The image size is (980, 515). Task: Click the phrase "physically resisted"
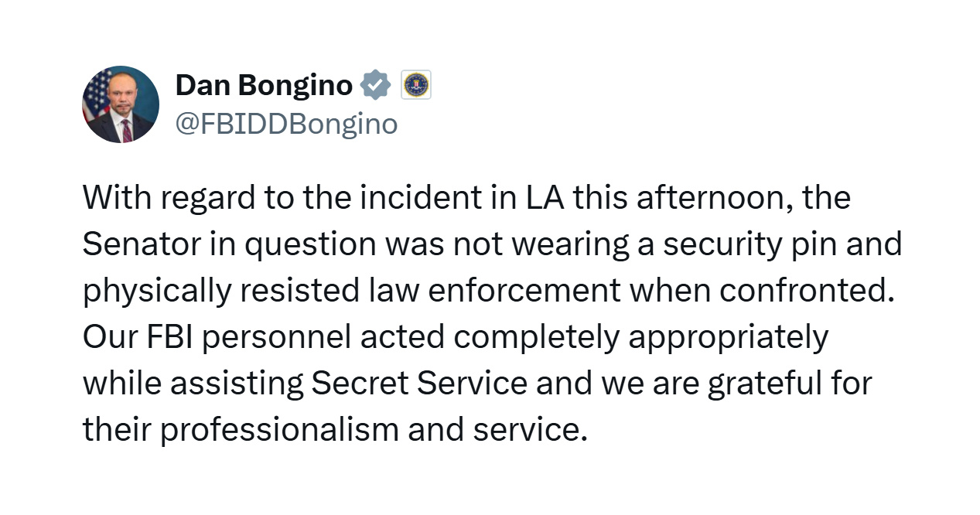(x=217, y=292)
